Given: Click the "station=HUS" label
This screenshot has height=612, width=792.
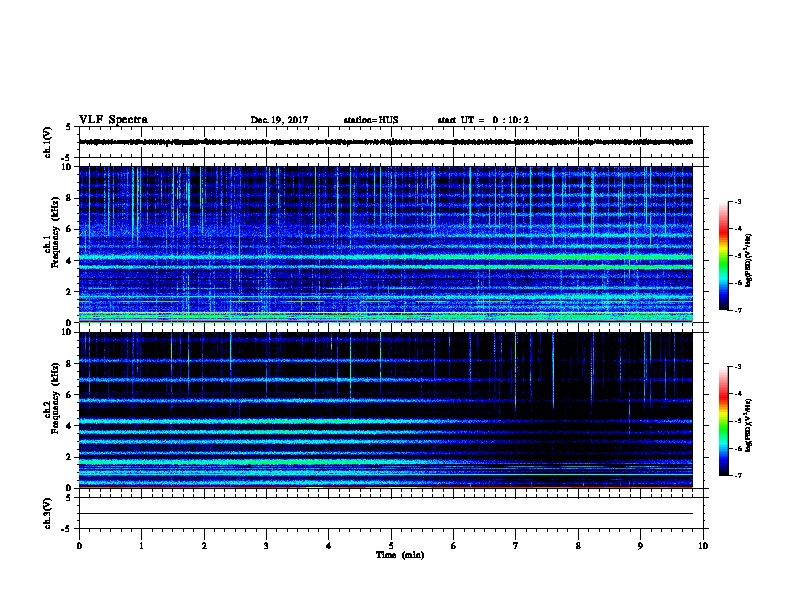Looking at the screenshot, I should (371, 120).
